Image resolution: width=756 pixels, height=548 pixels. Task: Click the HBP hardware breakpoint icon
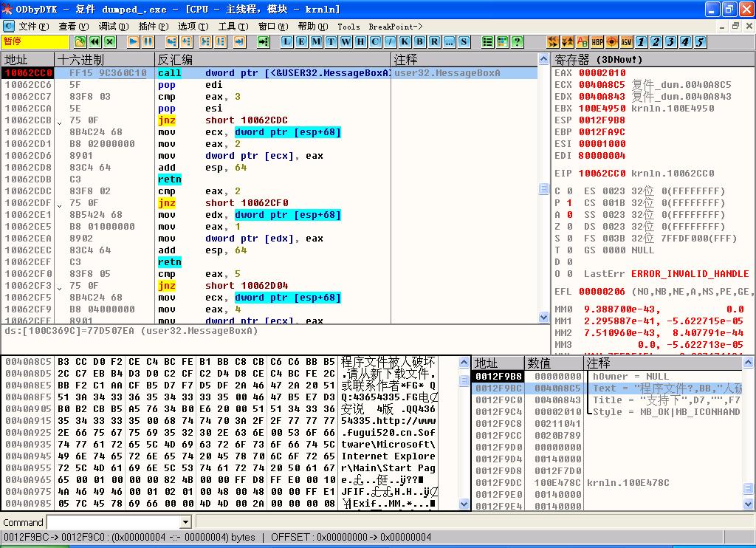tap(597, 42)
